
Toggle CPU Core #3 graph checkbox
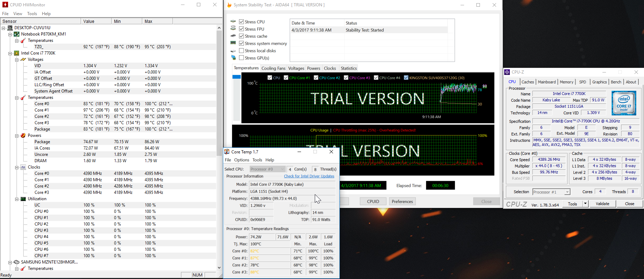pos(346,78)
